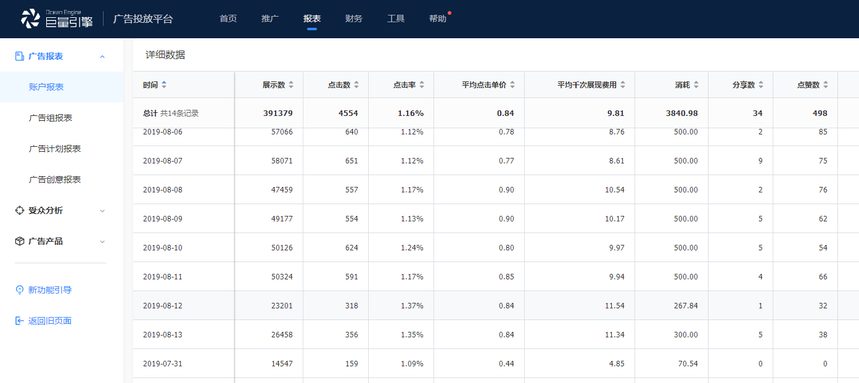Select 广告组报表 in sidebar

point(50,118)
